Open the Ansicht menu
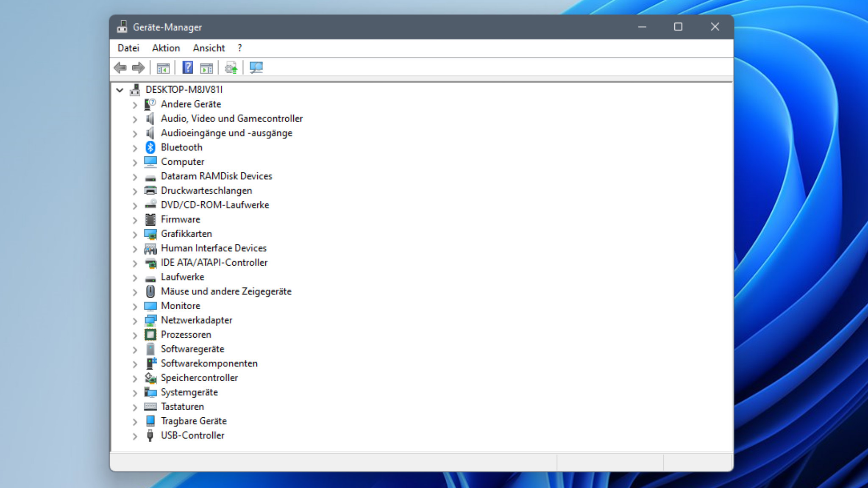 click(x=208, y=48)
